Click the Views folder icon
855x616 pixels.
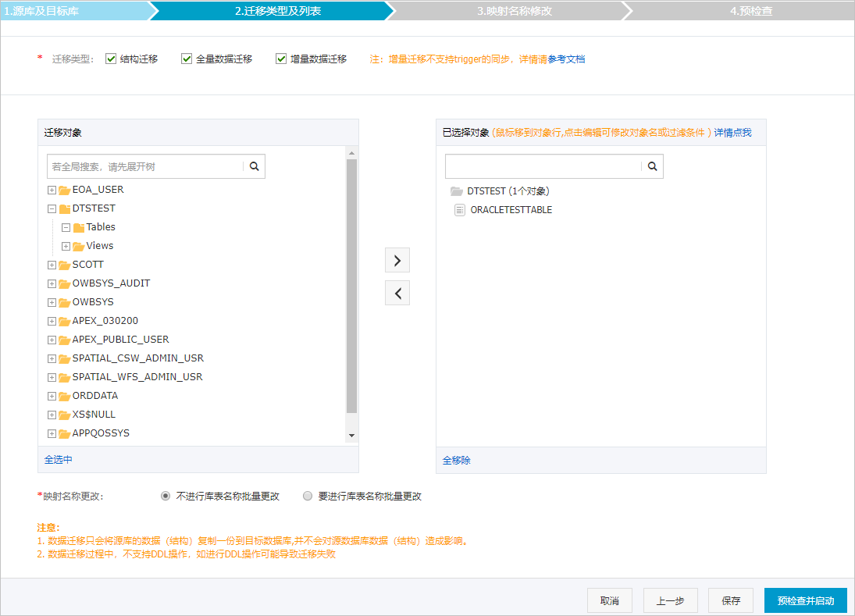click(x=79, y=247)
